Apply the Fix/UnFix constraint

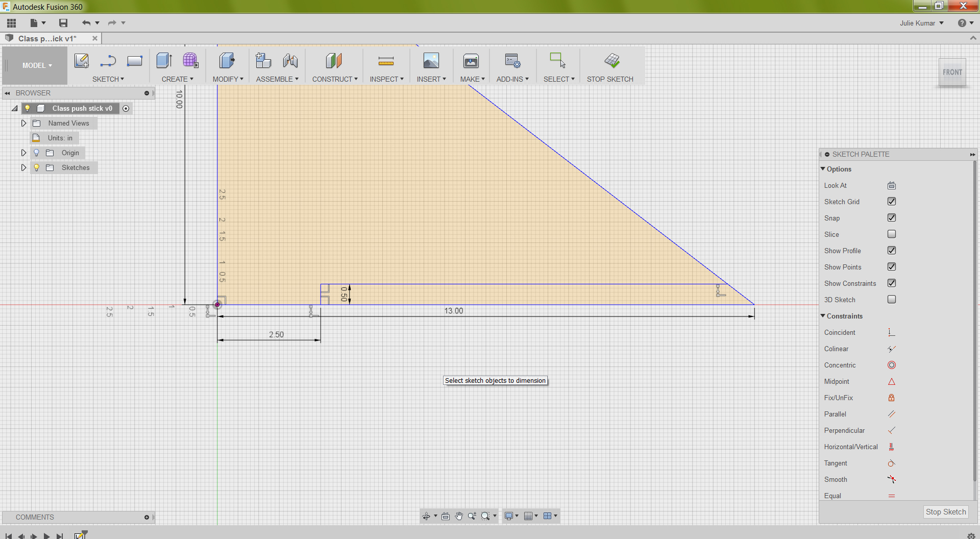892,398
